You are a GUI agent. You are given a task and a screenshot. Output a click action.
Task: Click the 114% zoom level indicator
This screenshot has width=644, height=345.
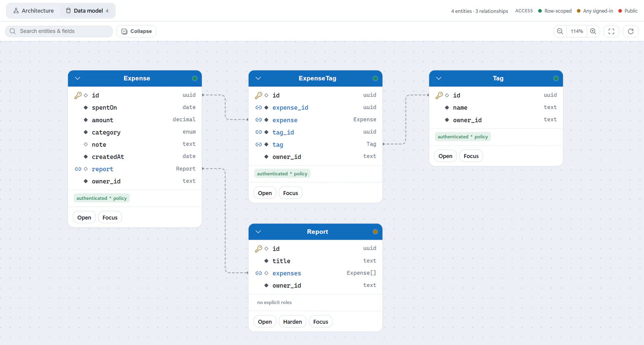point(577,31)
